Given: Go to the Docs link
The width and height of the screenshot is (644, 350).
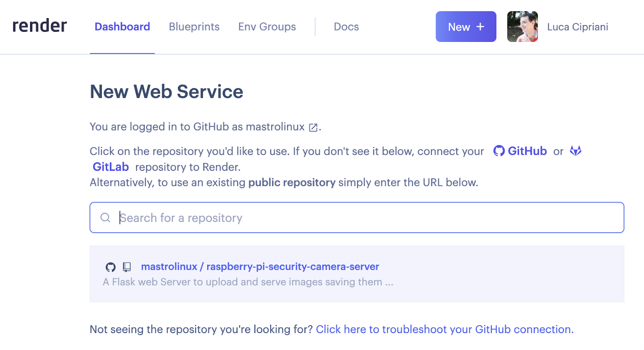Looking at the screenshot, I should coord(346,27).
